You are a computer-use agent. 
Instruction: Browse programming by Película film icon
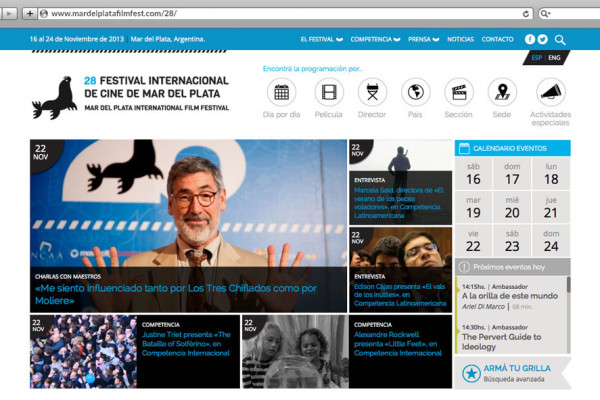[329, 92]
